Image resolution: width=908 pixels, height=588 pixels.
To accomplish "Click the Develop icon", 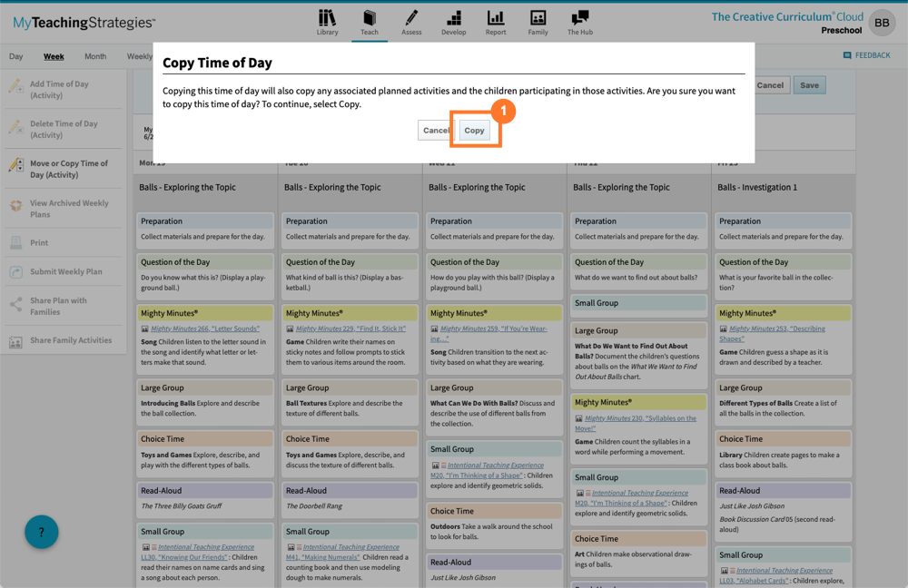I will (453, 21).
